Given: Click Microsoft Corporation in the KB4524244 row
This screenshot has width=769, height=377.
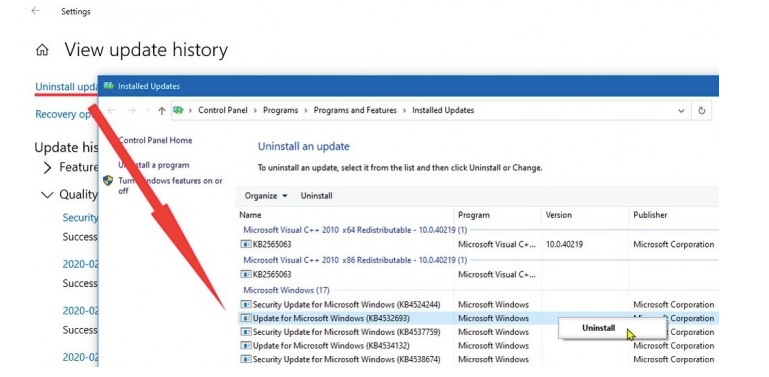Looking at the screenshot, I should pos(673,304).
